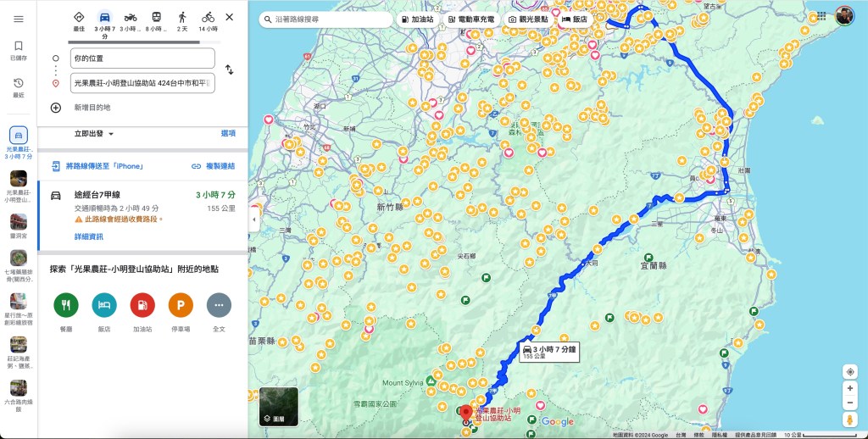Click the 詳細資訊 route details link
868x439 pixels.
pyautogui.click(x=88, y=237)
